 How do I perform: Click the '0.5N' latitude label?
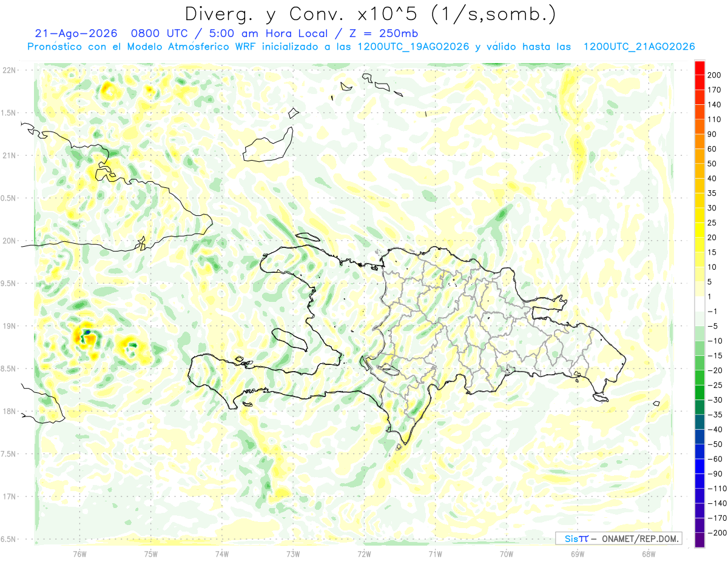[8, 198]
